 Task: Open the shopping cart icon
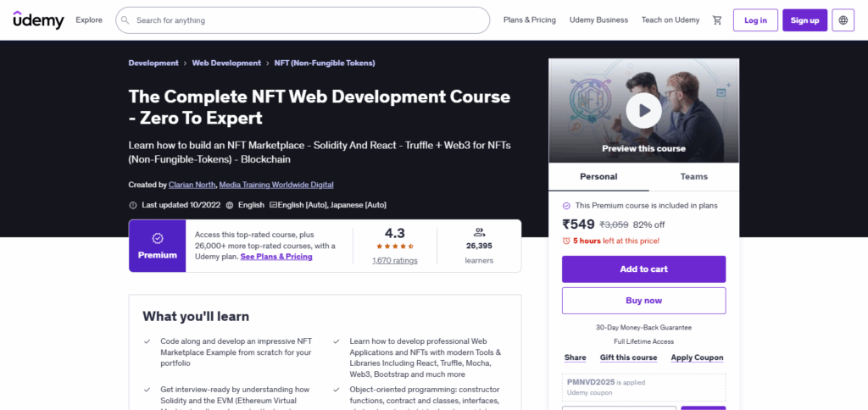coord(717,20)
